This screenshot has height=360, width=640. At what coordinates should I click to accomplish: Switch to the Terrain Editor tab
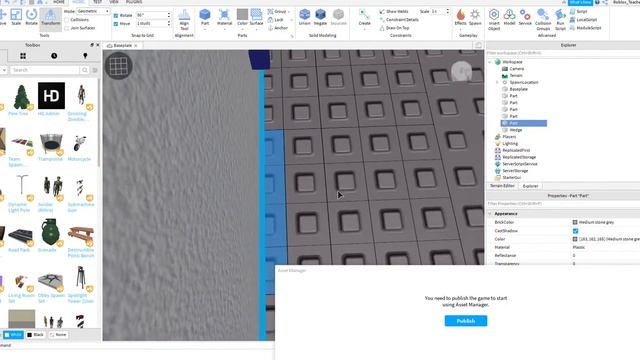pos(502,186)
